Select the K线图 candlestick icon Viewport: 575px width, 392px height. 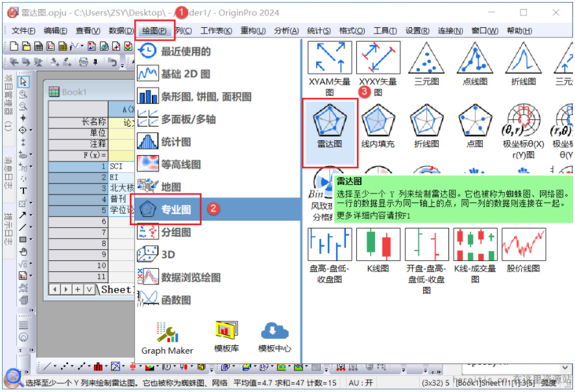pyautogui.click(x=378, y=251)
